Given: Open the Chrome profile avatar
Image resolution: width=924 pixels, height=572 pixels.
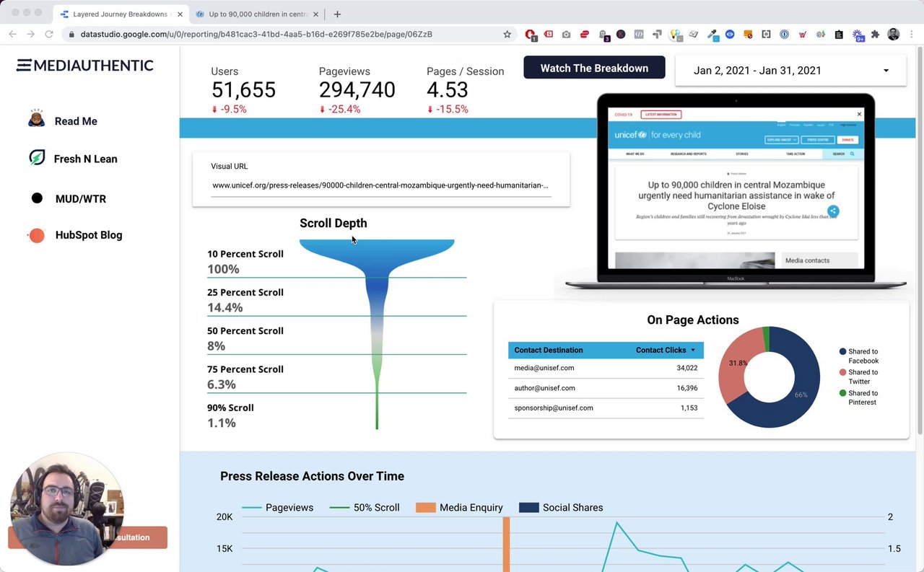Looking at the screenshot, I should click(x=894, y=34).
